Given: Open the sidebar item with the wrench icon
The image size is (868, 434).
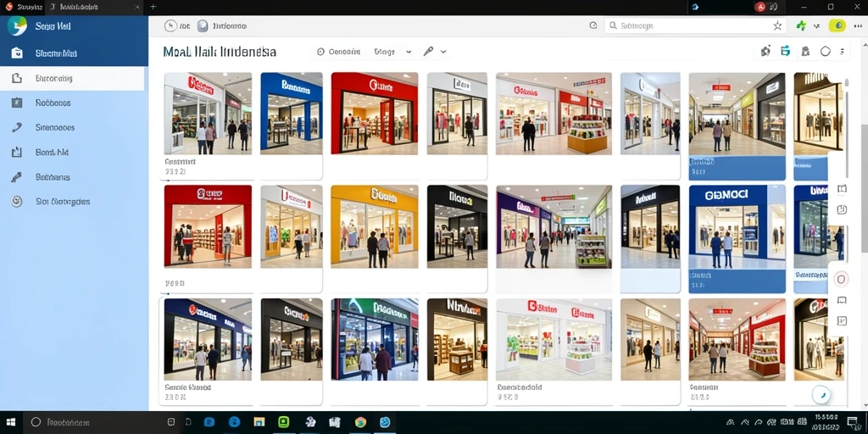Looking at the screenshot, I should (x=73, y=127).
